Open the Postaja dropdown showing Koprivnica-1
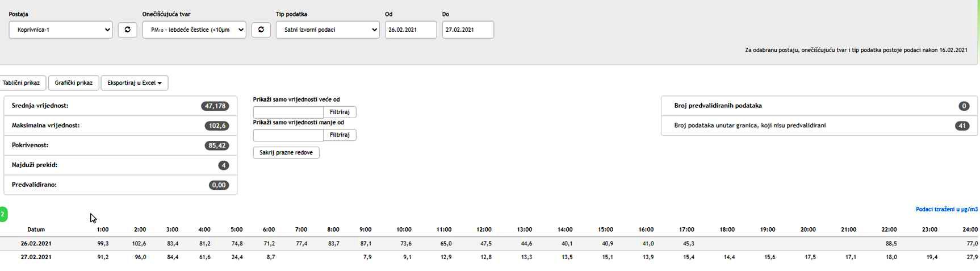Screen dimensions: 980x271 (x=61, y=30)
